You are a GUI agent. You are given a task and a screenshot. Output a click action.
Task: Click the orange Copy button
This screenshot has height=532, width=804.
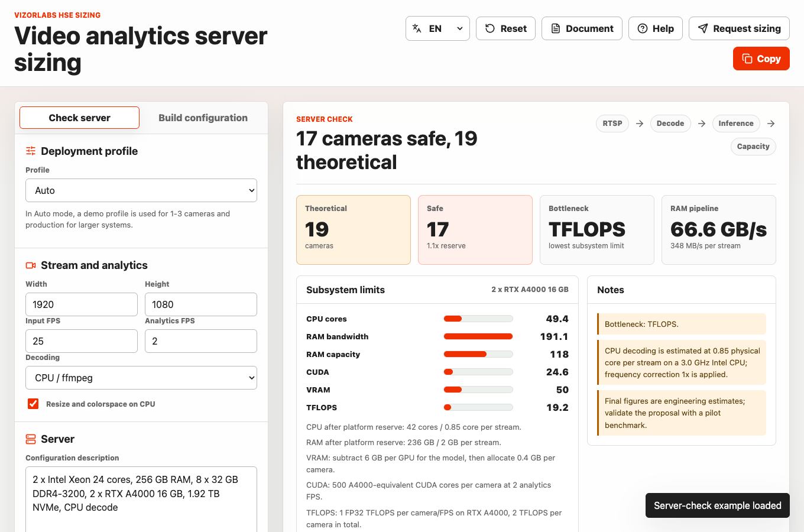pos(761,59)
